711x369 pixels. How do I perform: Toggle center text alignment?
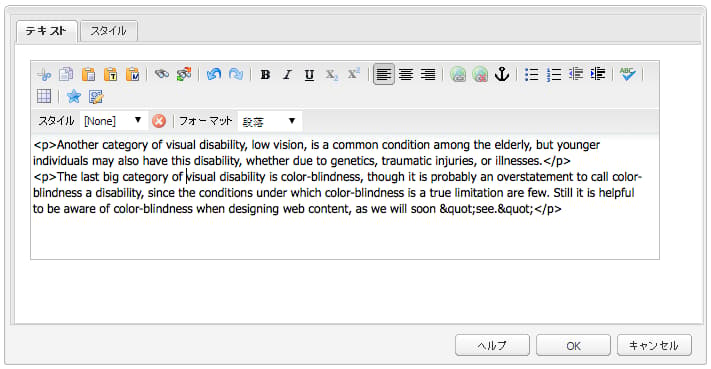pos(406,74)
